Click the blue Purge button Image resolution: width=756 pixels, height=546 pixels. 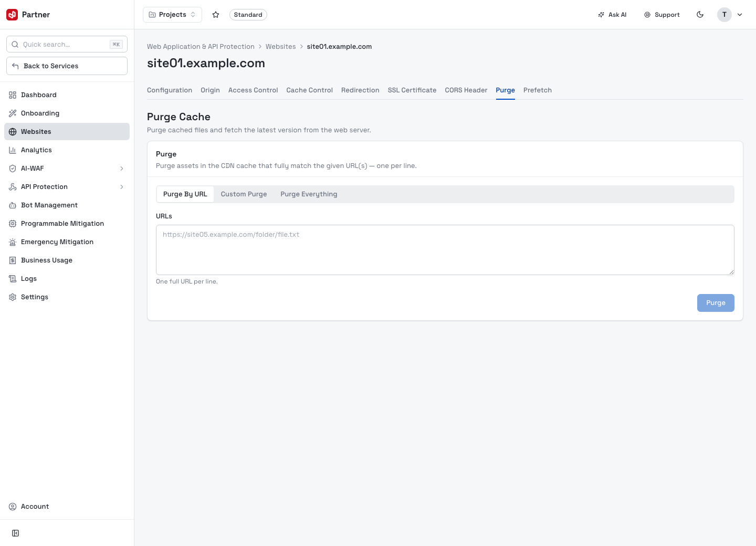(716, 303)
